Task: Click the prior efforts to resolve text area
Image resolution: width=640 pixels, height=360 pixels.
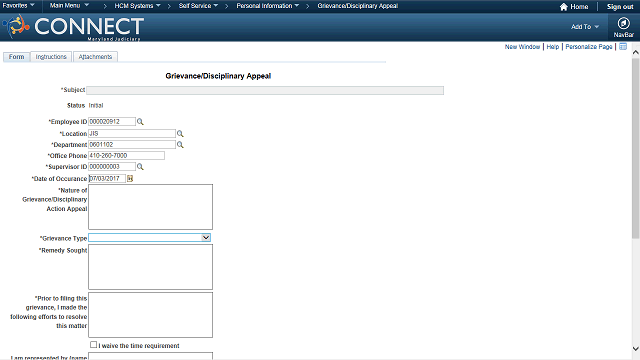Action: point(150,315)
